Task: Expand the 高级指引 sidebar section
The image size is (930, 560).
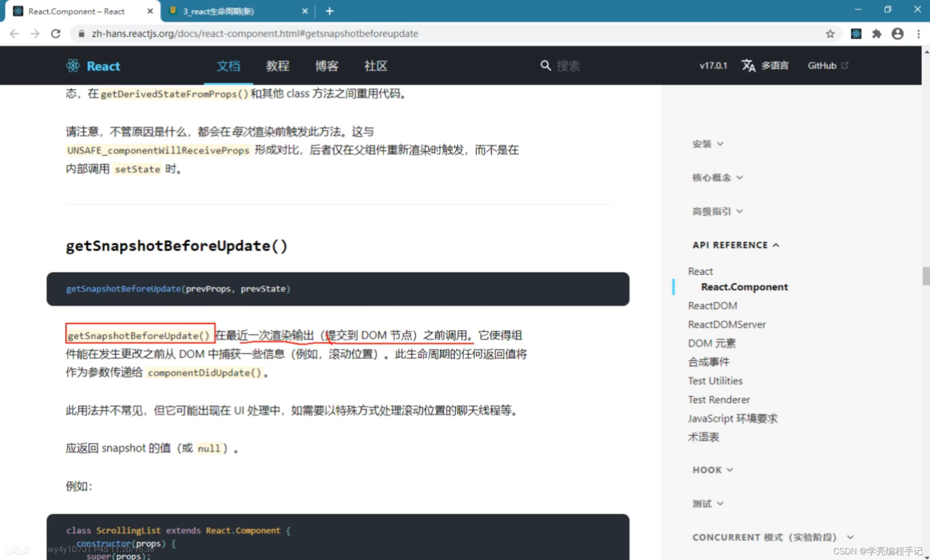Action: click(x=718, y=211)
